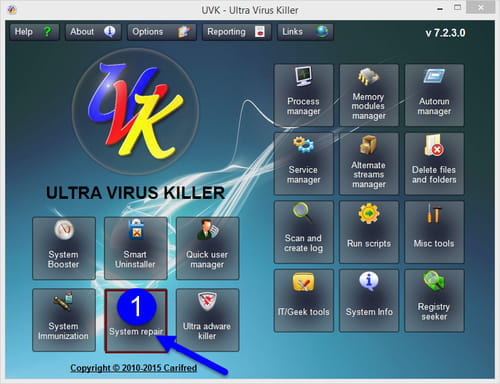Screen dimensions: 500x384
Task: Click the Help button
Action: [34, 32]
